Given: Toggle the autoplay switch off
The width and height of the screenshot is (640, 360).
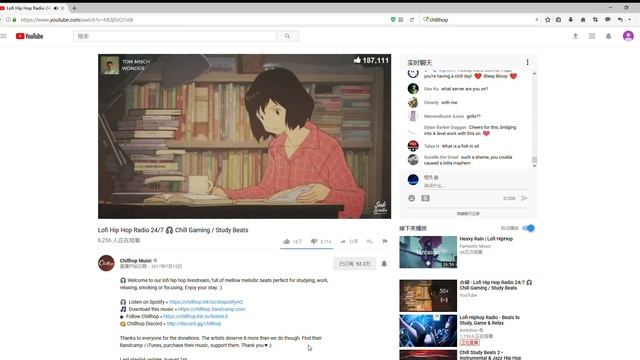Looking at the screenshot, I should pyautogui.click(x=529, y=228).
